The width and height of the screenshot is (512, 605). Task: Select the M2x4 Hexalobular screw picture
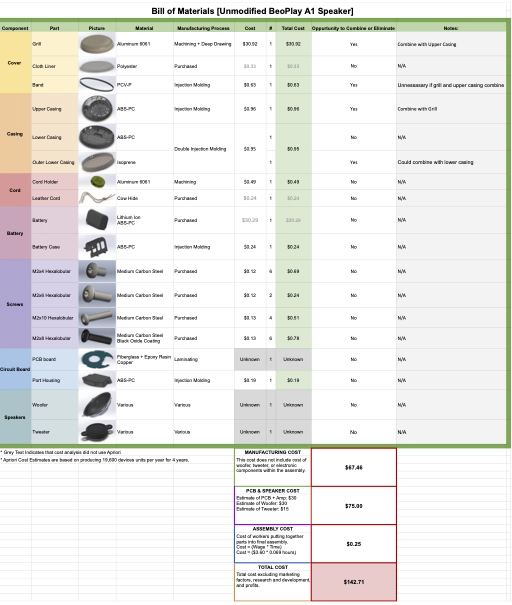(x=97, y=271)
